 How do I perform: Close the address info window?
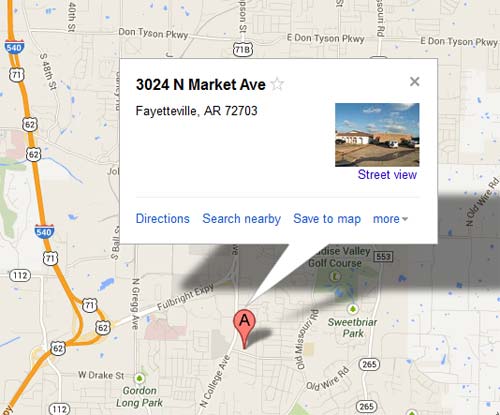point(414,81)
